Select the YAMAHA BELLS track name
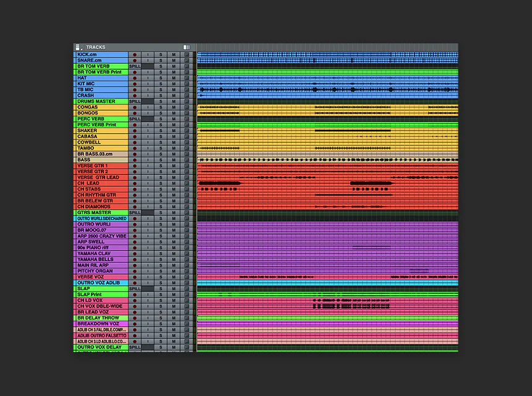 (101, 259)
